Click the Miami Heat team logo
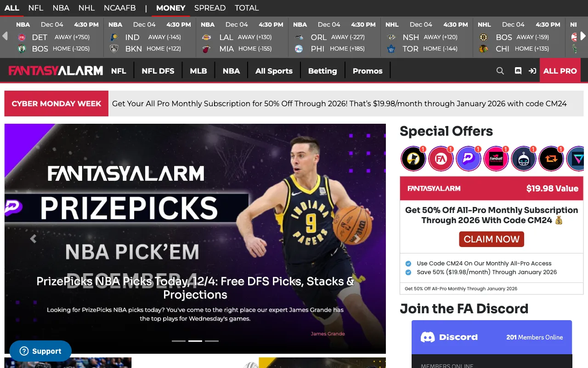588x368 pixels. tap(206, 49)
